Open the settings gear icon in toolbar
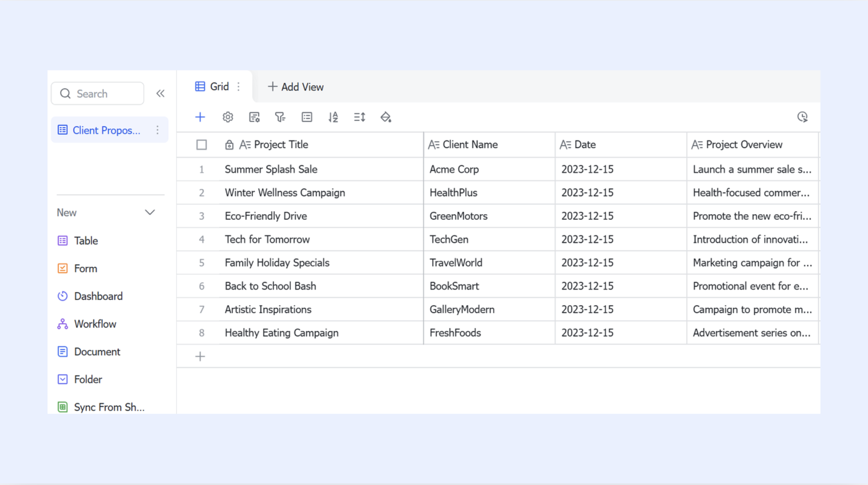The height and width of the screenshot is (485, 868). [228, 117]
